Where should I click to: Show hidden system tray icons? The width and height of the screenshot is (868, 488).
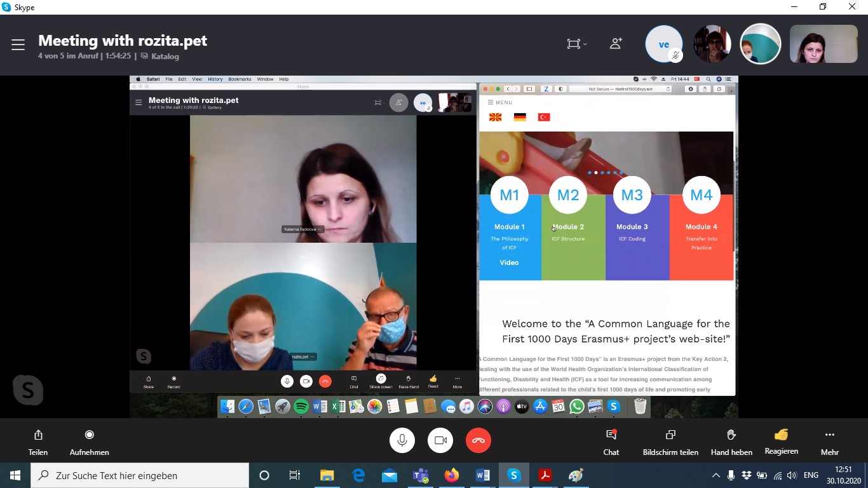715,475
